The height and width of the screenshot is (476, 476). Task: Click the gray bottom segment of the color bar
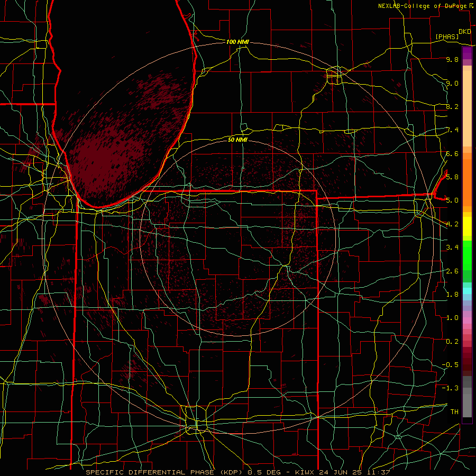click(467, 404)
